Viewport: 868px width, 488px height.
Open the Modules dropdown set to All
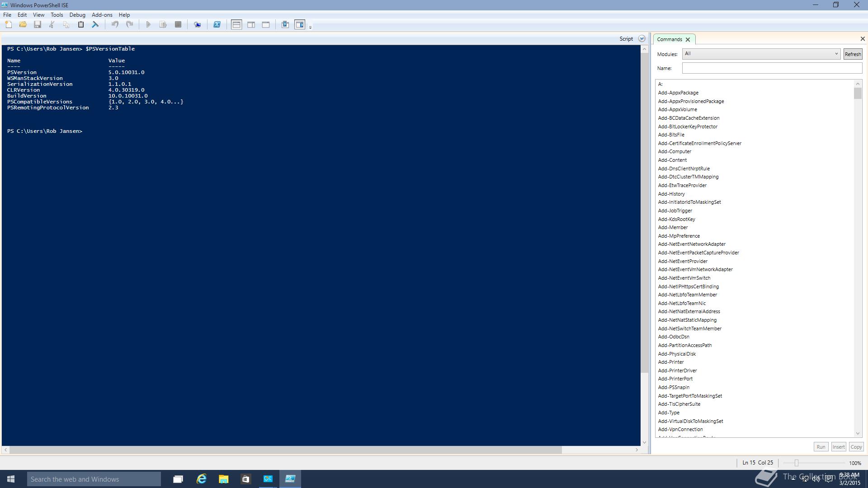(761, 54)
